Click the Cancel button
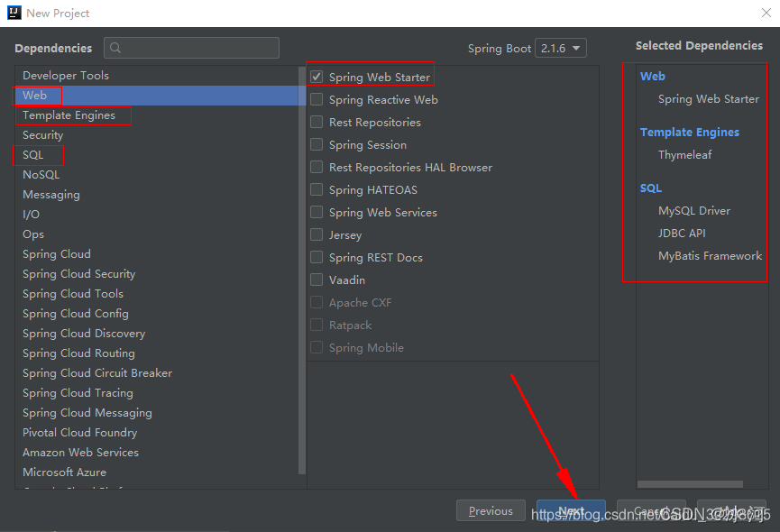The height and width of the screenshot is (532, 780). (651, 510)
